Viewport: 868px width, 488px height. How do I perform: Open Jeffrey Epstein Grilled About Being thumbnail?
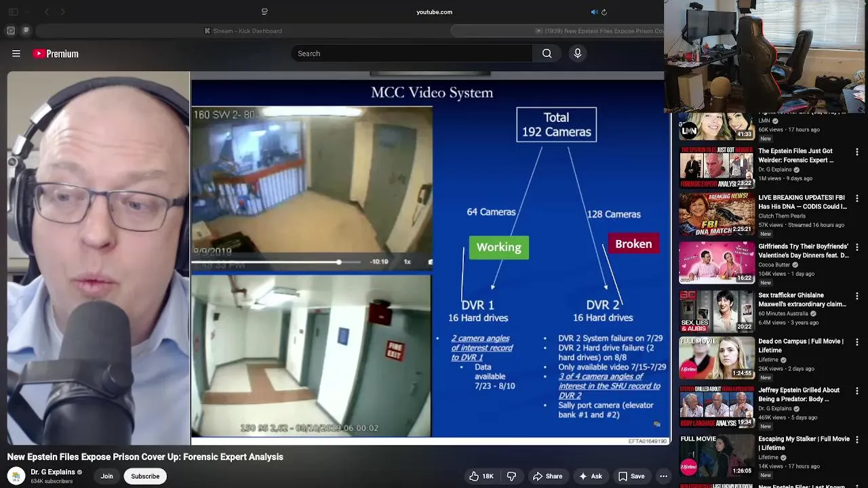[716, 407]
